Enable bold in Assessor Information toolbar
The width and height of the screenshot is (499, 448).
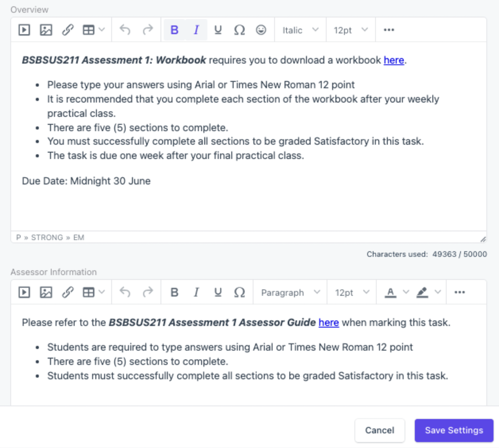pos(174,292)
